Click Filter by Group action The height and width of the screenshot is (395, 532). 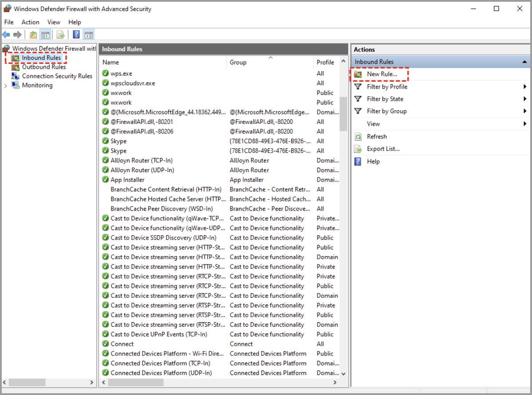pos(387,111)
